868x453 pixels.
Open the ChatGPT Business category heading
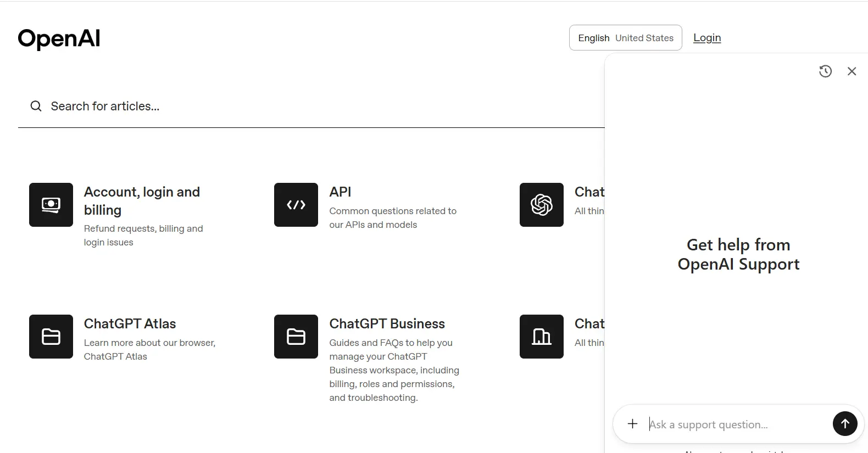(387, 324)
